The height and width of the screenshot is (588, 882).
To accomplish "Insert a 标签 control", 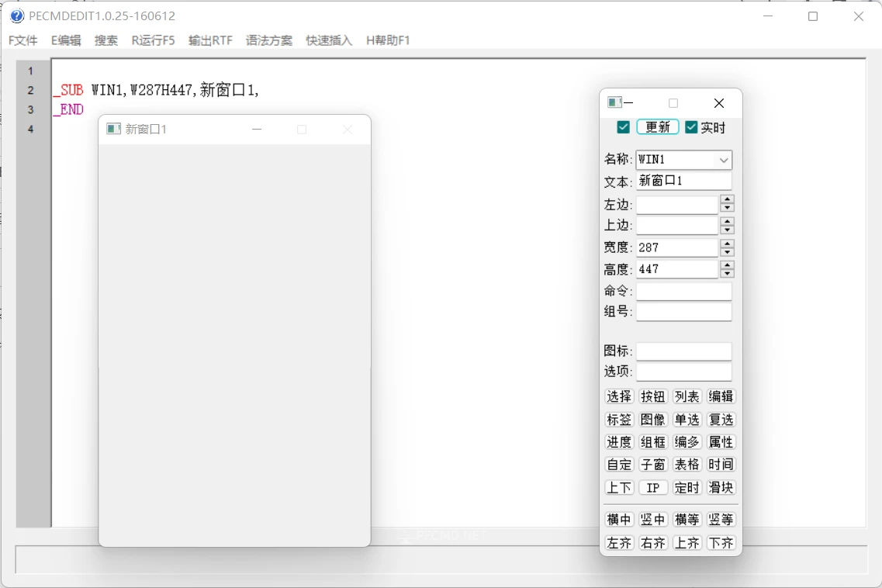I will (x=619, y=420).
